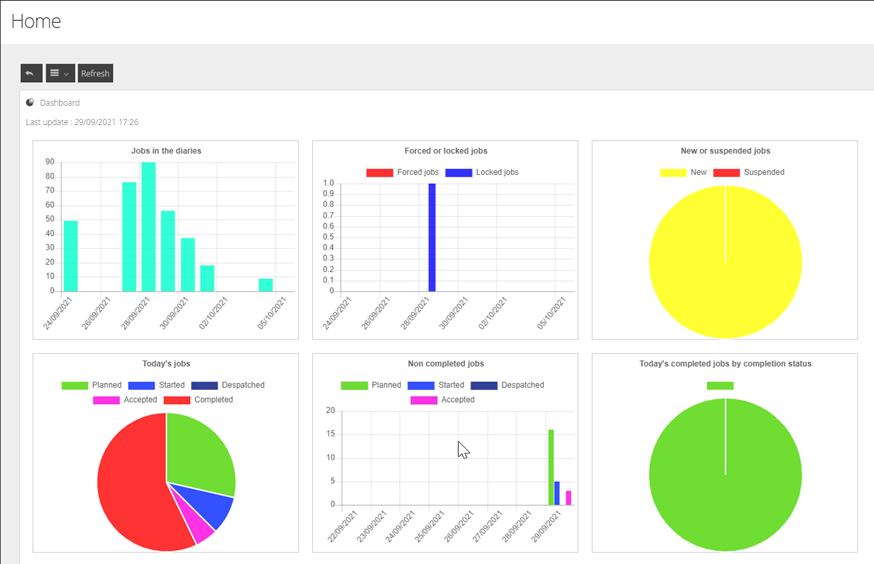Toggle Locked jobs legend blue swatch
This screenshot has width=874, height=564.
(459, 173)
